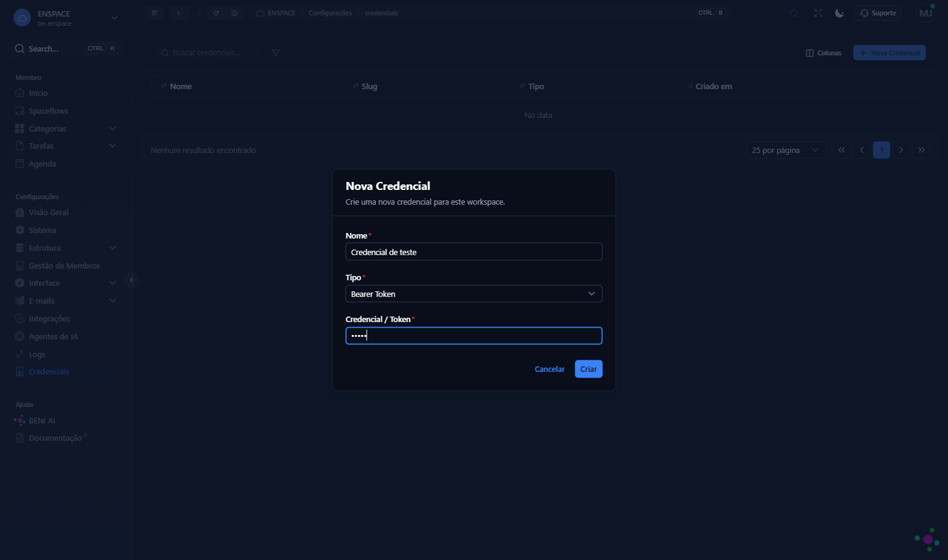Click the Suporte button
The image size is (948, 560).
point(878,13)
